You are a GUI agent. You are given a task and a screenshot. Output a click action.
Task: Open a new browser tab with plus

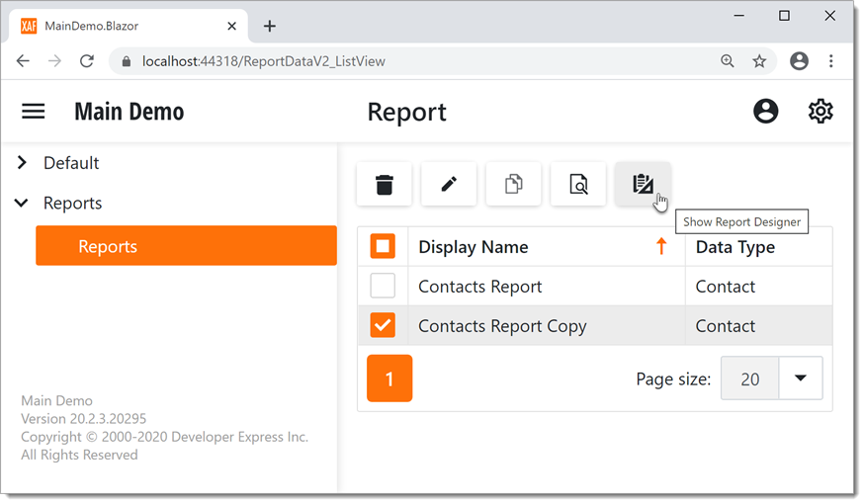pyautogui.click(x=270, y=26)
